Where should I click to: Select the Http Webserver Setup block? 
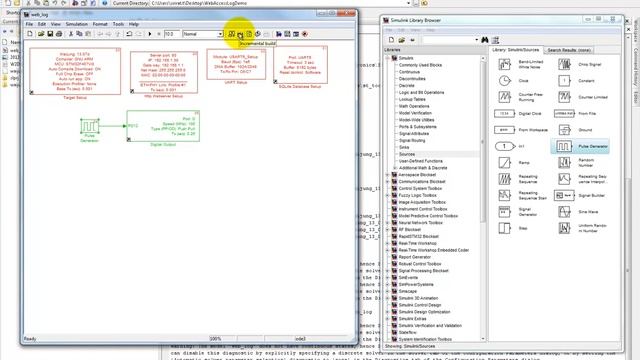(164, 72)
